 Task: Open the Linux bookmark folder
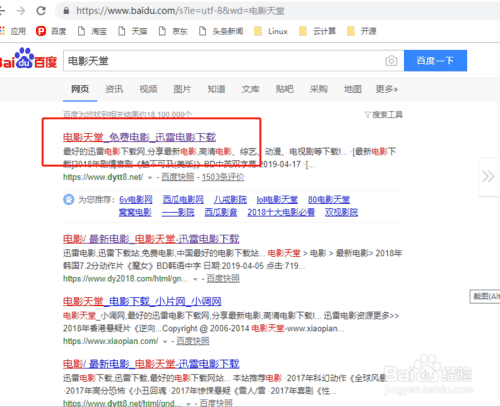[271, 31]
